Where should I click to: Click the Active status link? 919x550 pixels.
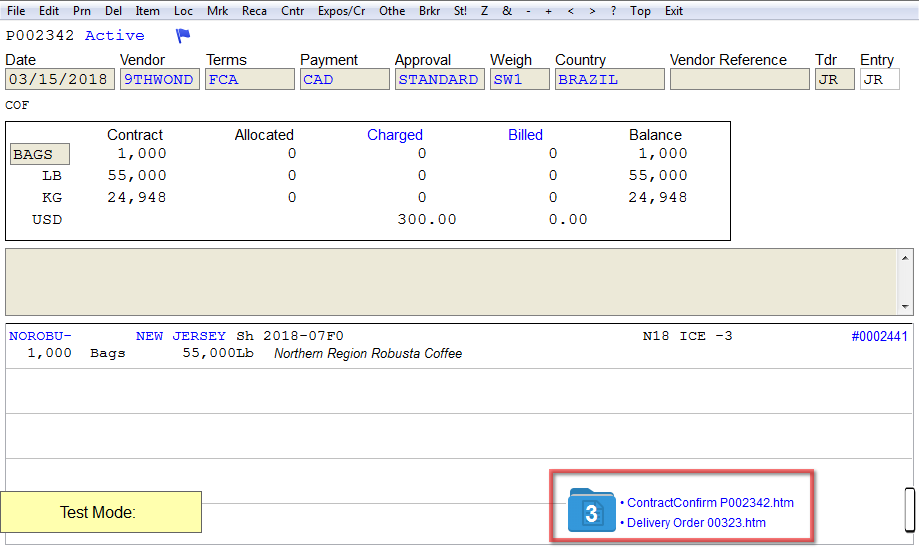(x=114, y=35)
